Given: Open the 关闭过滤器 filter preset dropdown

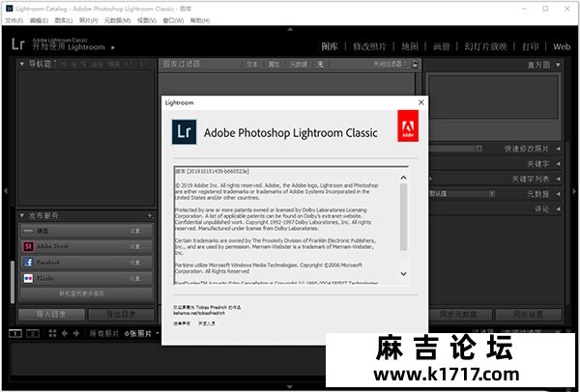Looking at the screenshot, I should pyautogui.click(x=390, y=64).
